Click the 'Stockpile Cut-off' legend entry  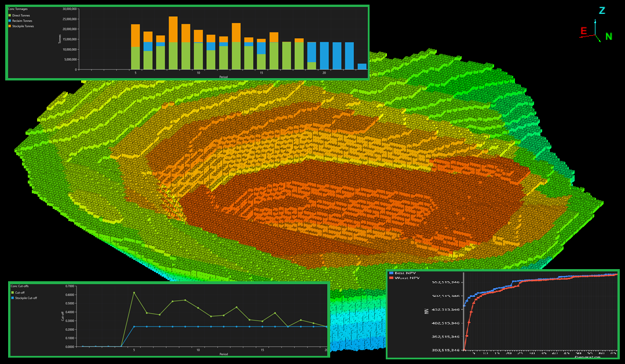coord(24,298)
